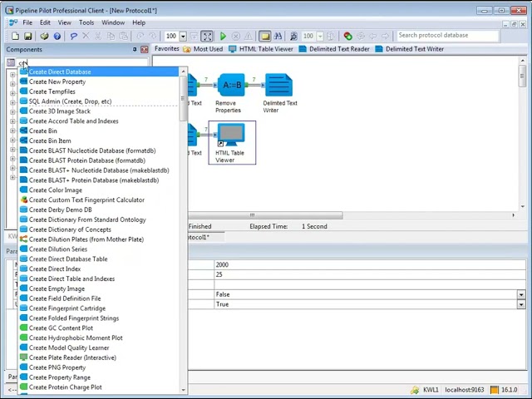
Task: Choose Create Plate Reader (Interactive)
Action: click(98, 357)
